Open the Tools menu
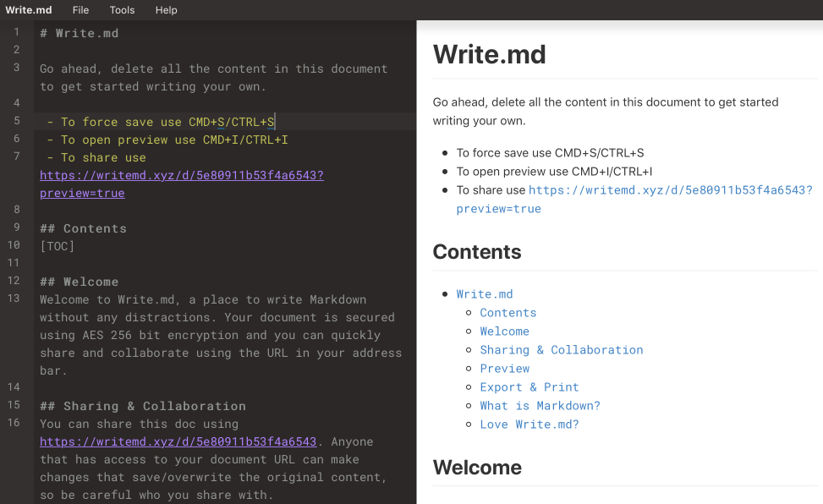 point(123,10)
